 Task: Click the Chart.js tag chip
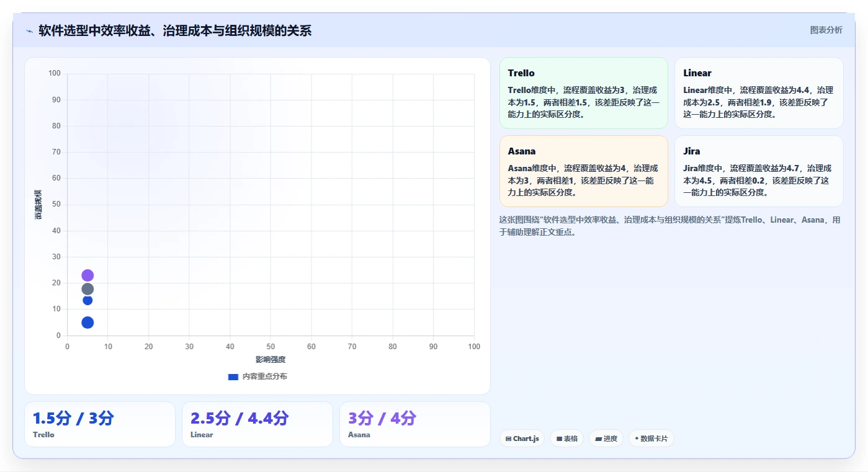(x=522, y=439)
